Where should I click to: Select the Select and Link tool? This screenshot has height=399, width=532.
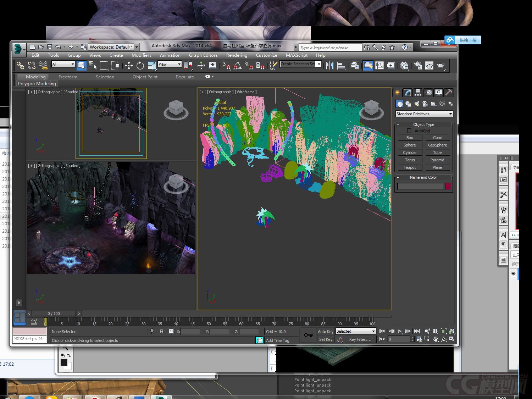tap(20, 65)
